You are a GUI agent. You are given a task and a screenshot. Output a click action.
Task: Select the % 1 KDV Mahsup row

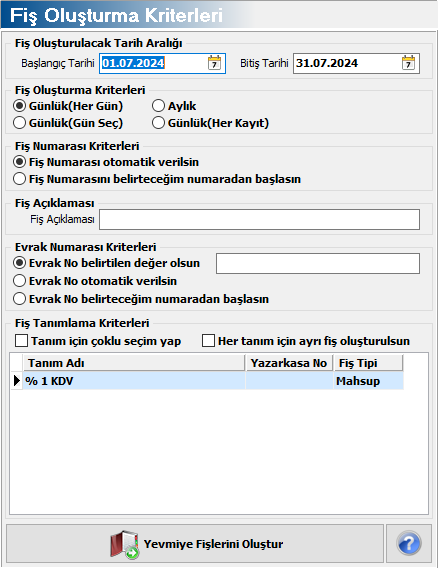214,381
